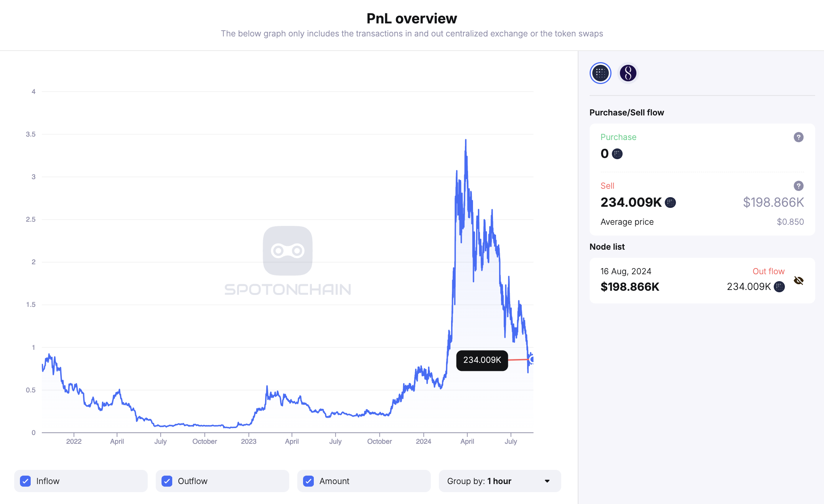Click the Sell label in Purchase/Sell flow
The height and width of the screenshot is (504, 824).
[x=607, y=186]
